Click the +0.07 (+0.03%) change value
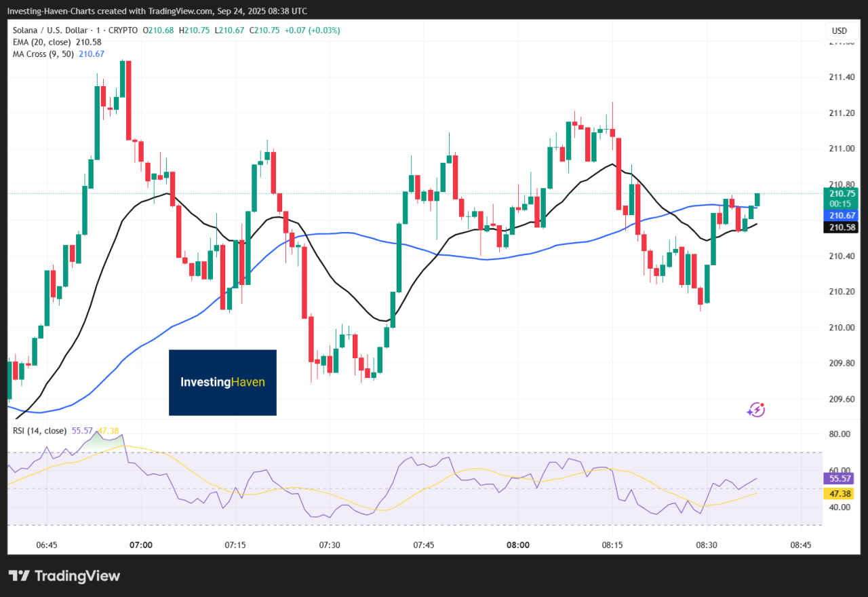Image resolution: width=868 pixels, height=597 pixels. [315, 31]
